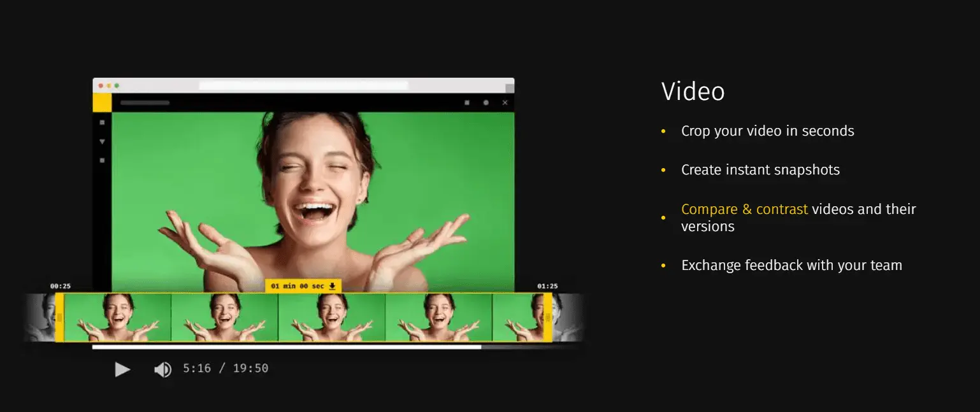Click the minimize square icon in the player bar

[x=467, y=103]
